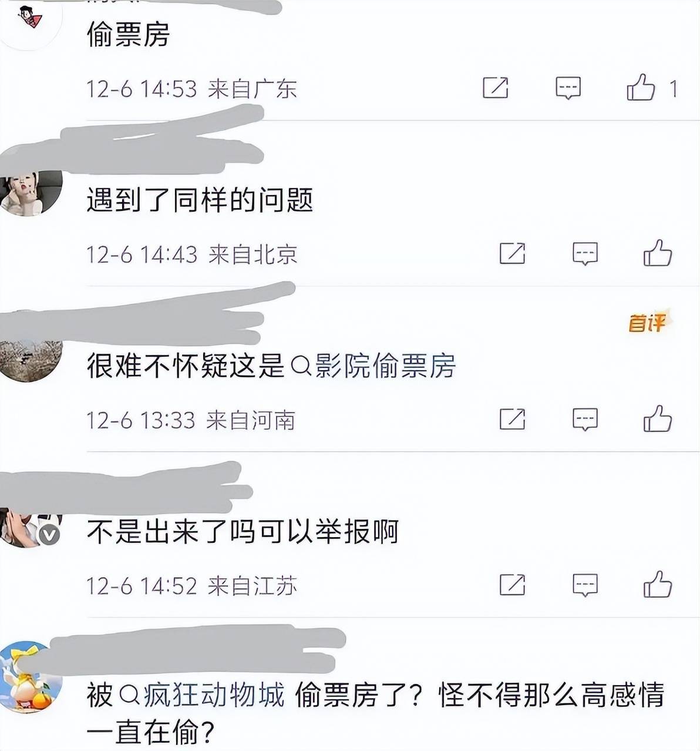Tap the 首评 badge
The image size is (700, 751).
648,323
